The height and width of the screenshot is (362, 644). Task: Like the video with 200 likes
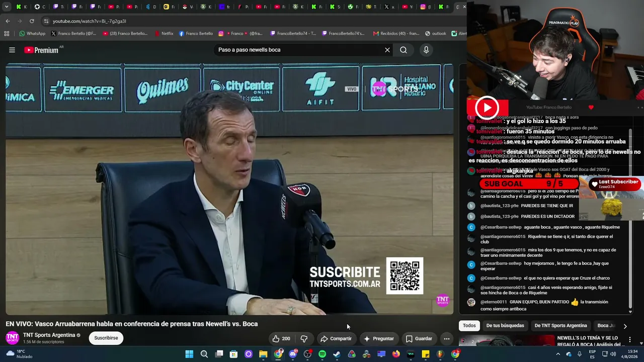click(281, 338)
